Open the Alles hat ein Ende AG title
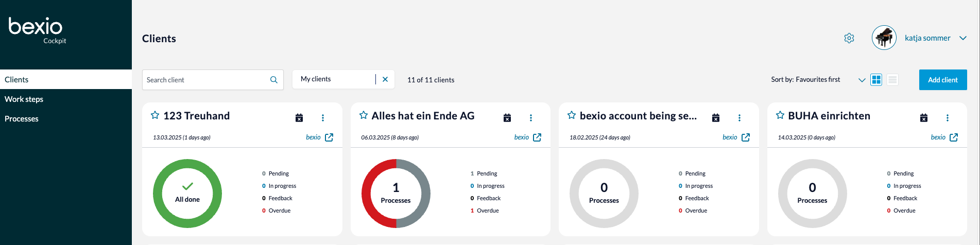 click(423, 116)
